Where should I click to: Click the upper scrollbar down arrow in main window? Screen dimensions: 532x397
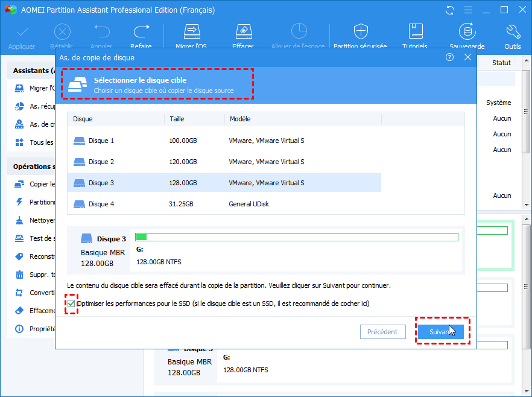tap(526, 205)
